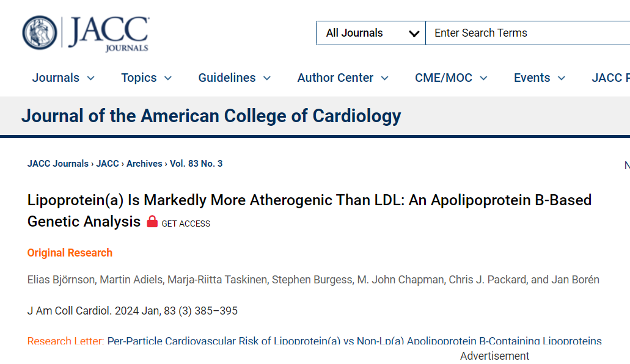
Task: Expand the Journals menu chevron
Action: click(x=91, y=78)
